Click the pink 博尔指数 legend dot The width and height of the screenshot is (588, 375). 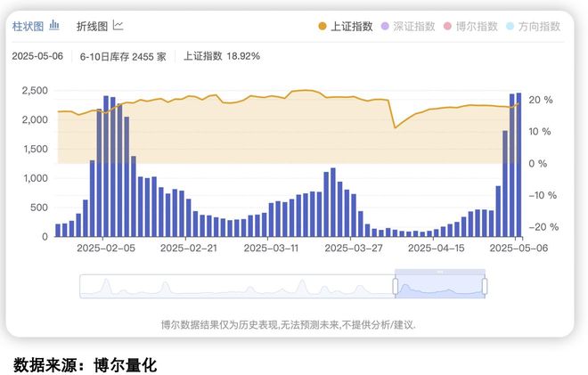point(447,26)
